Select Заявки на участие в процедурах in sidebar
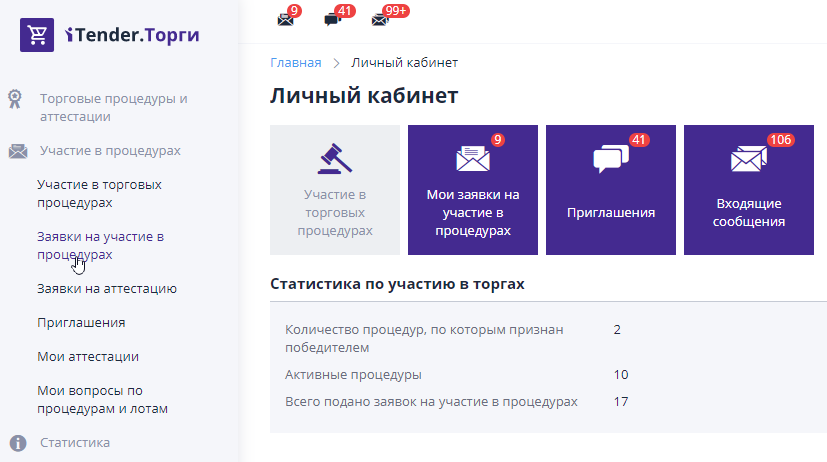827x462 pixels. (100, 245)
